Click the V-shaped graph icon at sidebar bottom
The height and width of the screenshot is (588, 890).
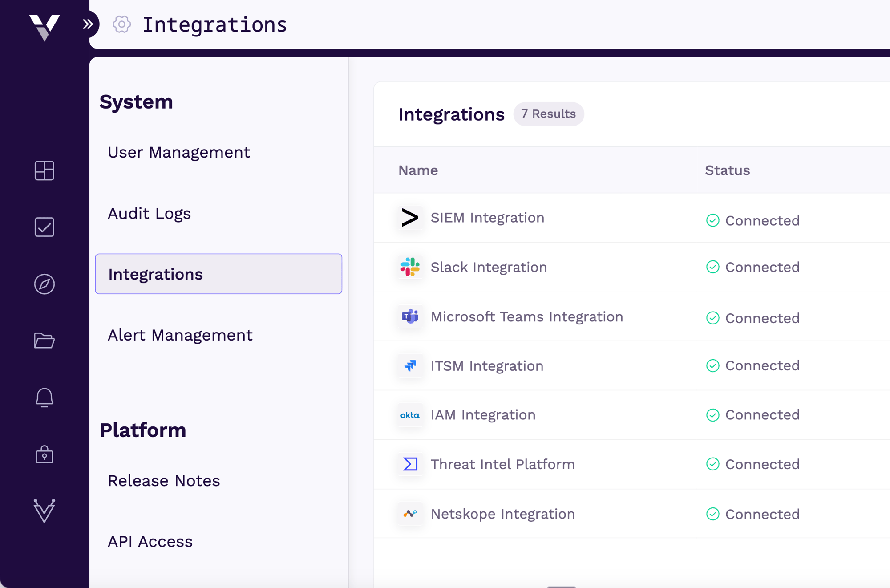[x=44, y=511]
